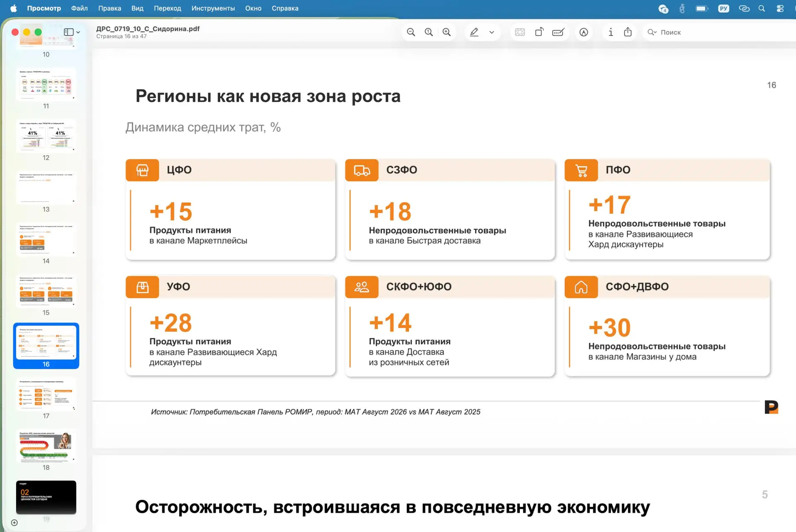The width and height of the screenshot is (796, 532).
Task: Select page 18 thumbnail
Action: click(46, 446)
